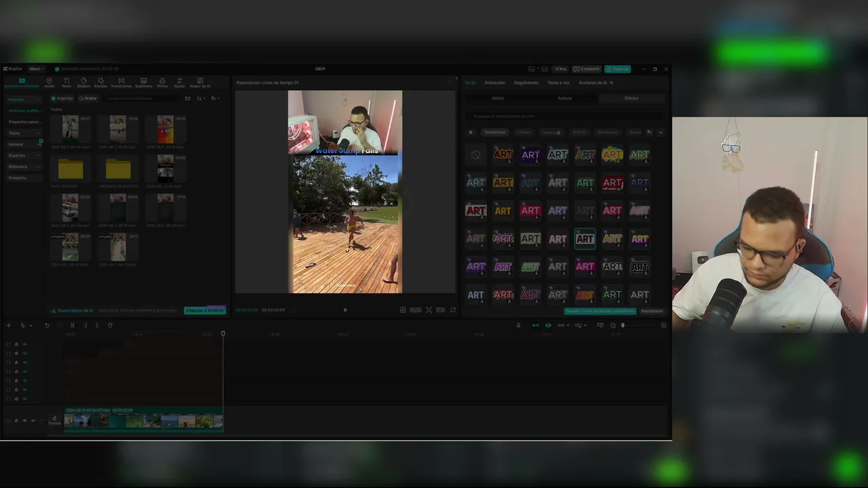Expand the Tuyos sidebar section
Image resolution: width=868 pixels, height=488 pixels.
click(x=24, y=133)
